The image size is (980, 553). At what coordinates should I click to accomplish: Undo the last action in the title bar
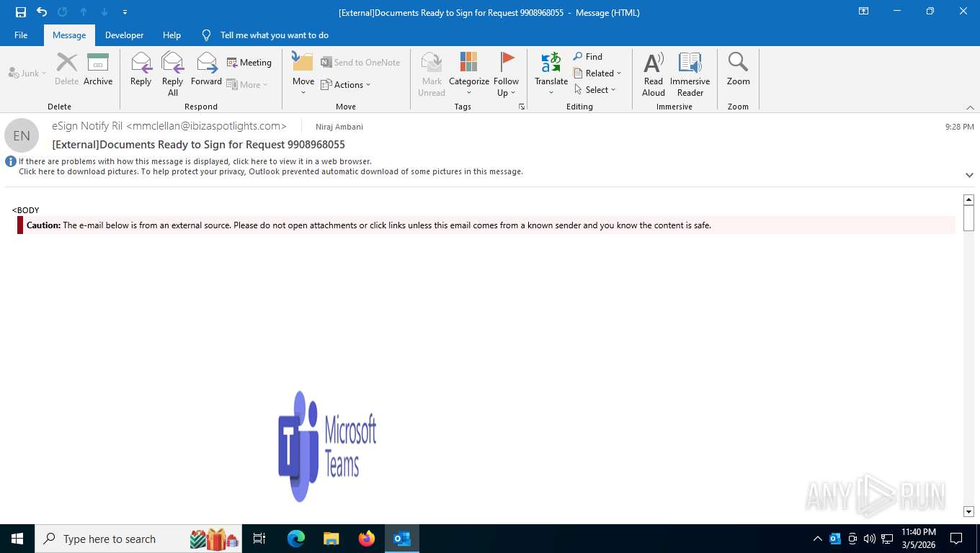pyautogui.click(x=42, y=12)
